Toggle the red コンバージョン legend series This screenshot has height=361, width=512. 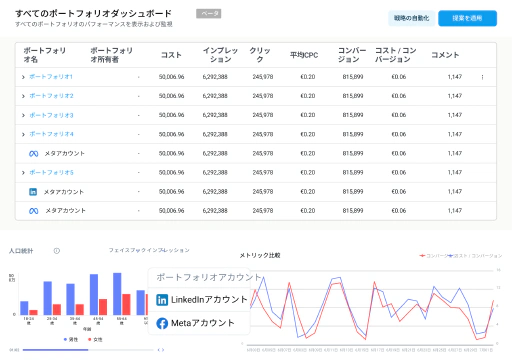point(433,256)
